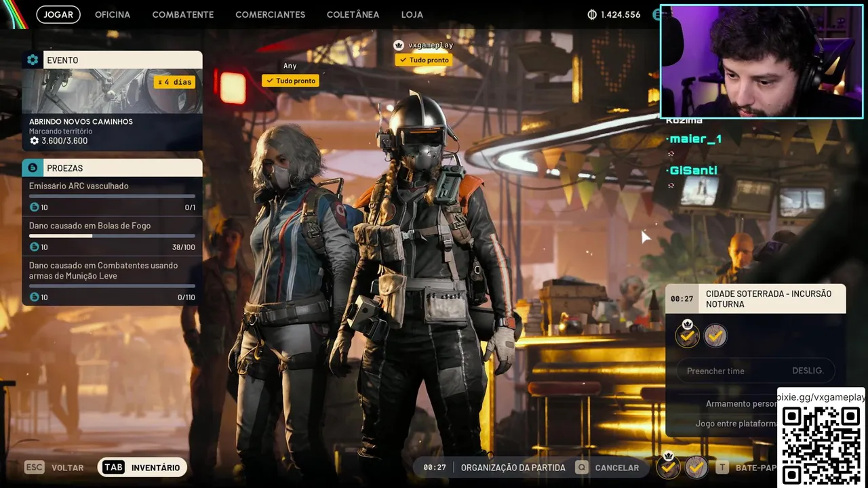Click the 0/110 feat counter
Screen dimensions: 868x488
point(186,297)
